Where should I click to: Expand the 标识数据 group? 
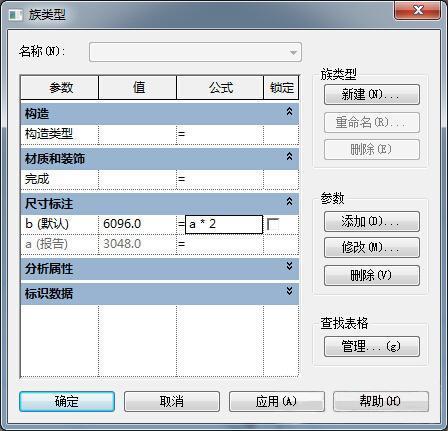[x=289, y=291]
